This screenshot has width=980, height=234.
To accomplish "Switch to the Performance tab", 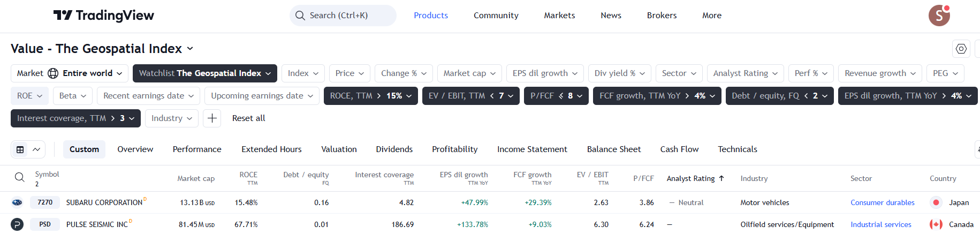I will pos(197,149).
